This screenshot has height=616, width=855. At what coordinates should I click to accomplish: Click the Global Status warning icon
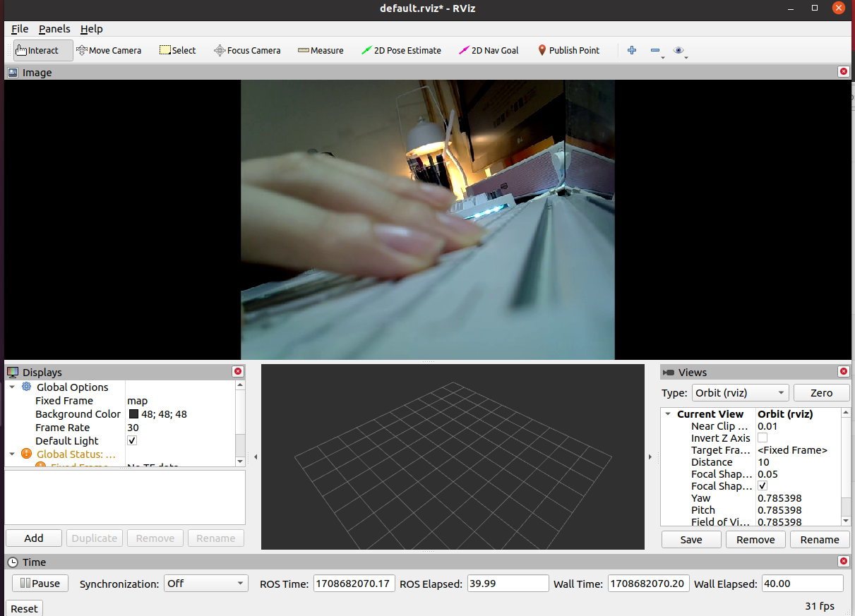26,454
